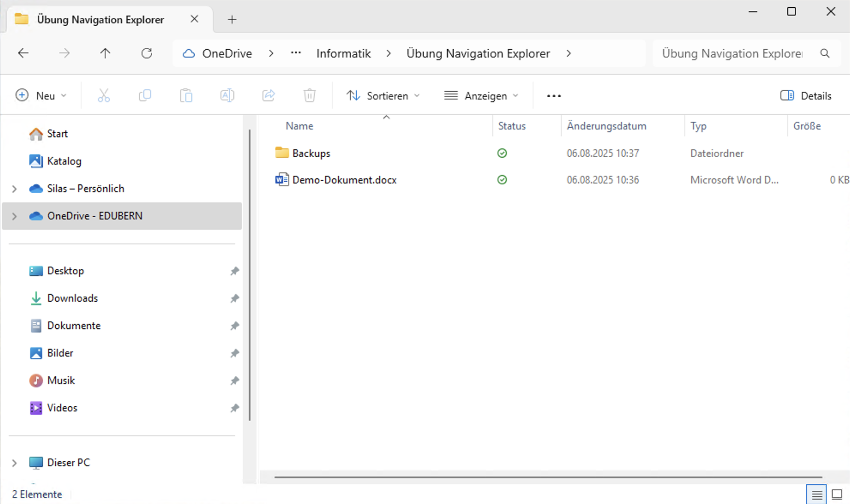Open a new Explorer tab with plus icon
850x504 pixels.
tap(232, 19)
